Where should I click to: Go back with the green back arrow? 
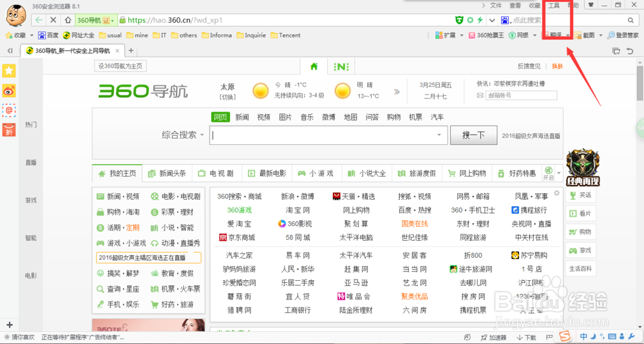(x=39, y=20)
